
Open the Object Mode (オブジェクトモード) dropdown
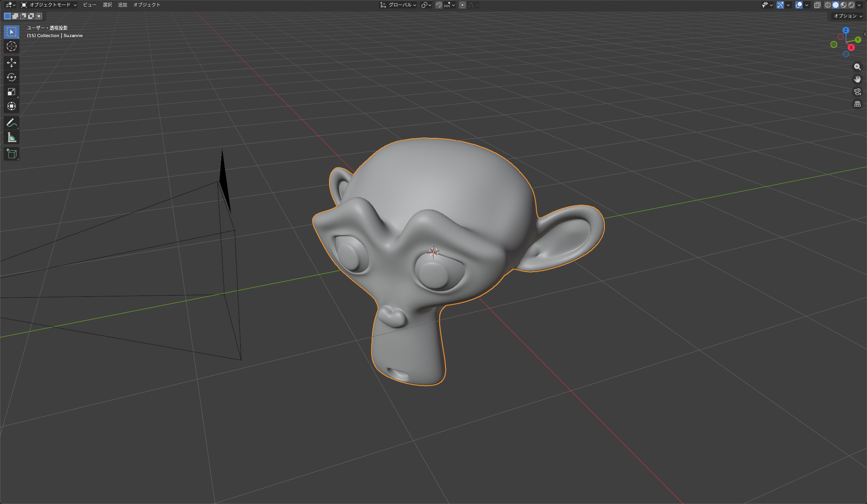click(x=49, y=5)
